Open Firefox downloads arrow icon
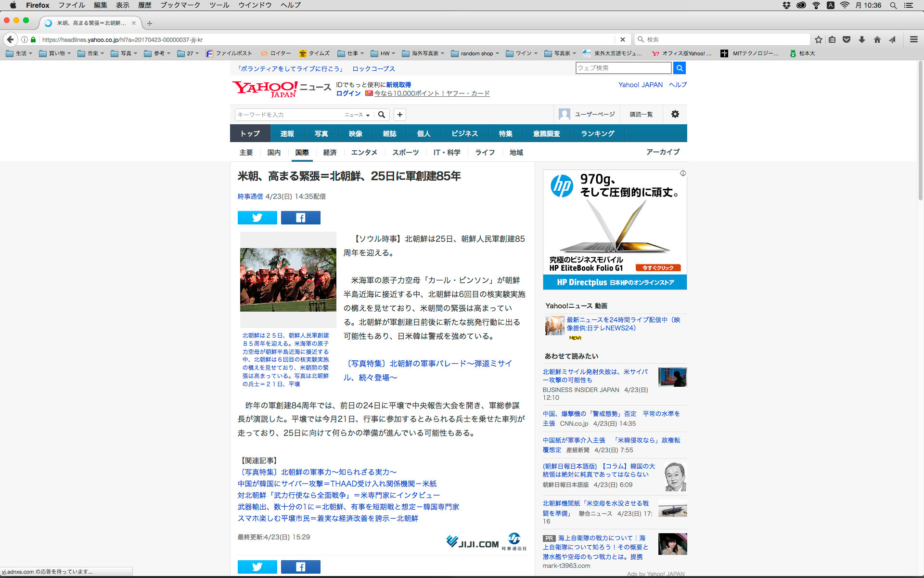Screen dimensions: 924x578 [x=862, y=39]
